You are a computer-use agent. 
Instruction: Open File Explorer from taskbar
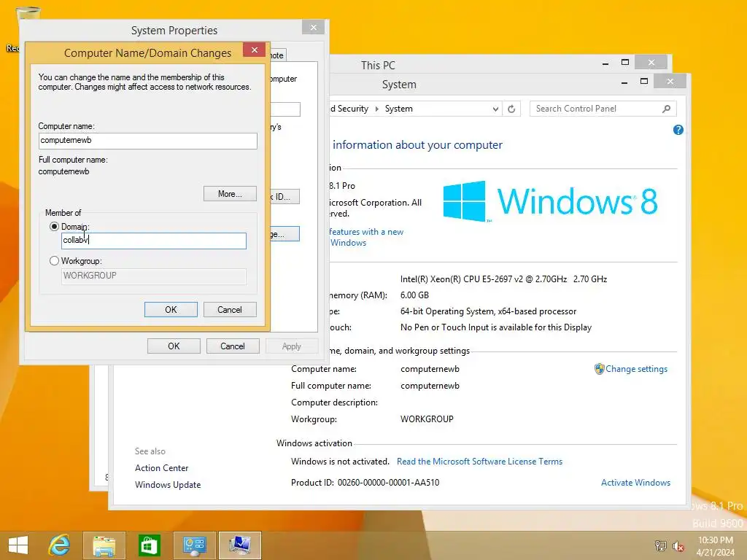[x=104, y=545]
